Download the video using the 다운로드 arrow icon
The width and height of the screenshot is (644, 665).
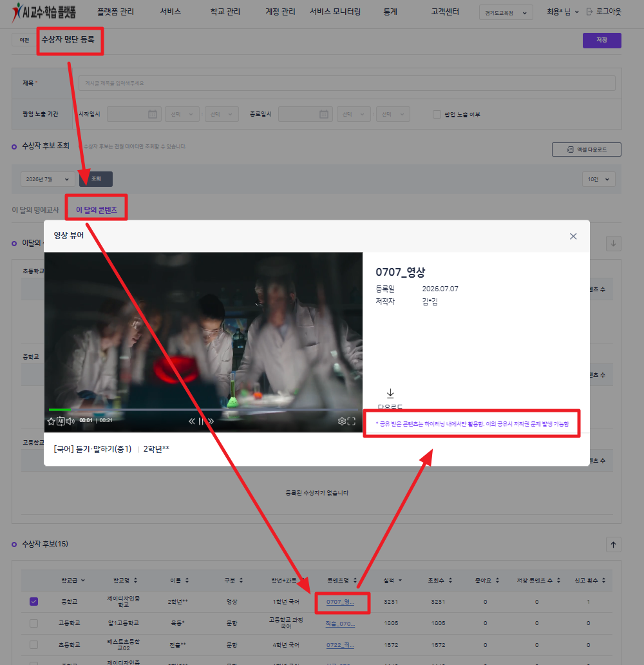coord(390,394)
